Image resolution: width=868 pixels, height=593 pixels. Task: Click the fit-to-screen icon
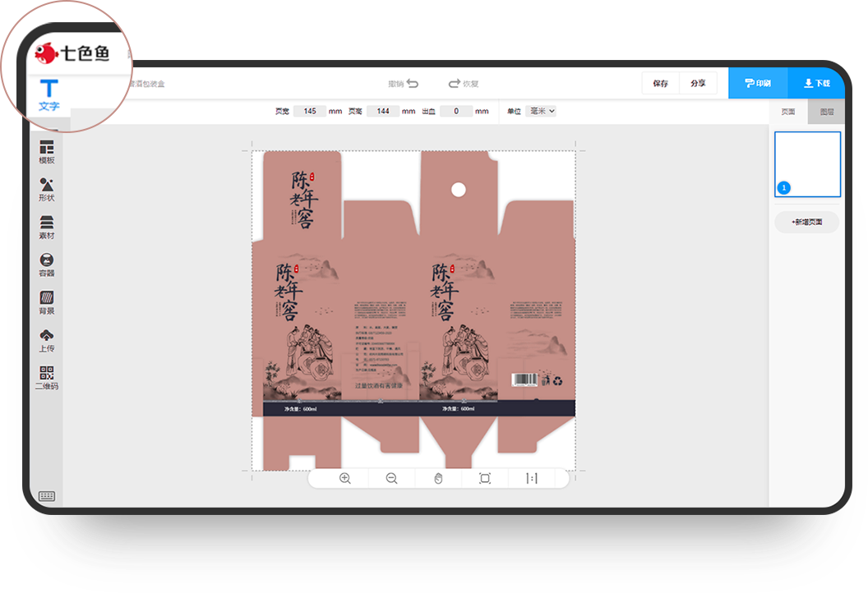point(485,478)
